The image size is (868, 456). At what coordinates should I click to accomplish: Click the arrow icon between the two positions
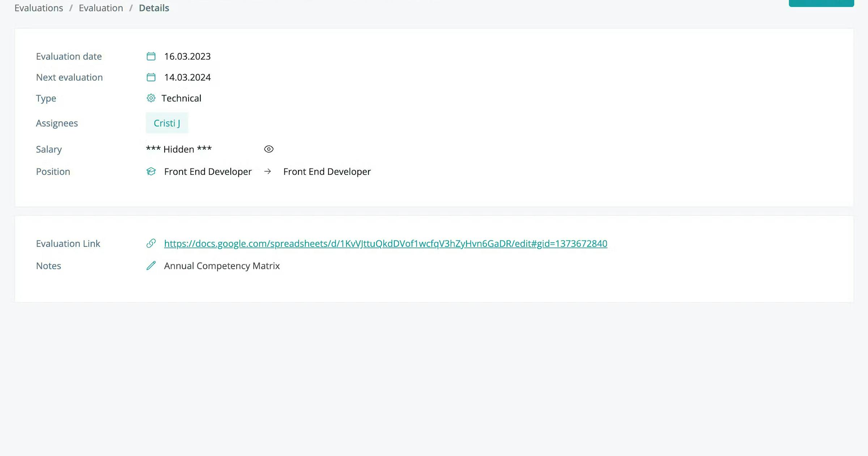[x=267, y=172]
